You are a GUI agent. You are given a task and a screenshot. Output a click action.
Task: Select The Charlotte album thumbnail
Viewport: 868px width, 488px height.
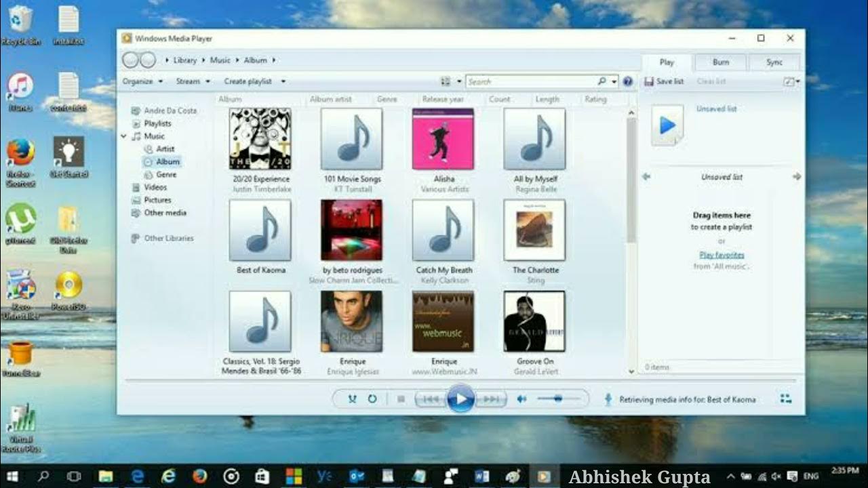tap(534, 230)
